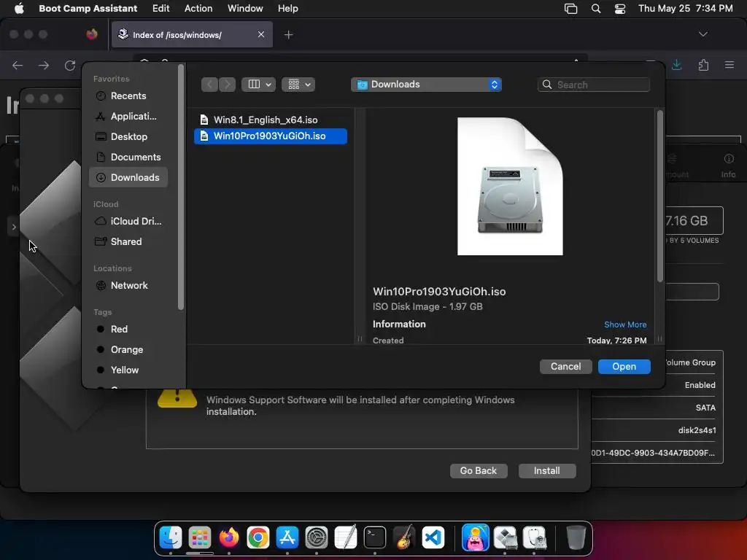747x560 pixels.
Task: Open the Apple menu
Action: 19,9
